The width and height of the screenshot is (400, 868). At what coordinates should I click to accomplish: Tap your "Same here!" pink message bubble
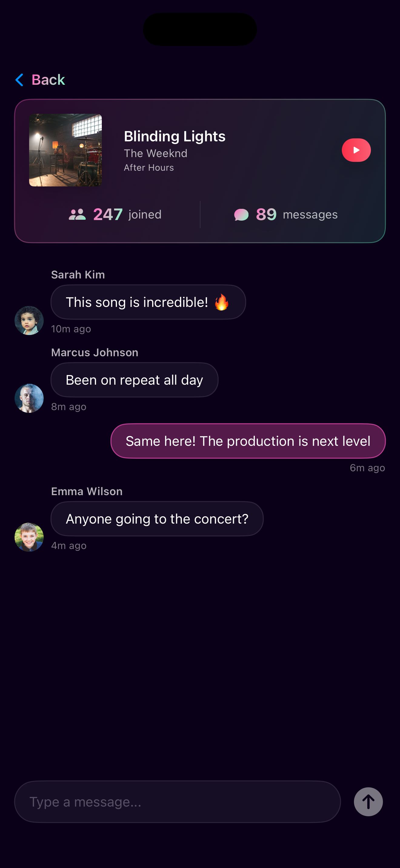(248, 441)
